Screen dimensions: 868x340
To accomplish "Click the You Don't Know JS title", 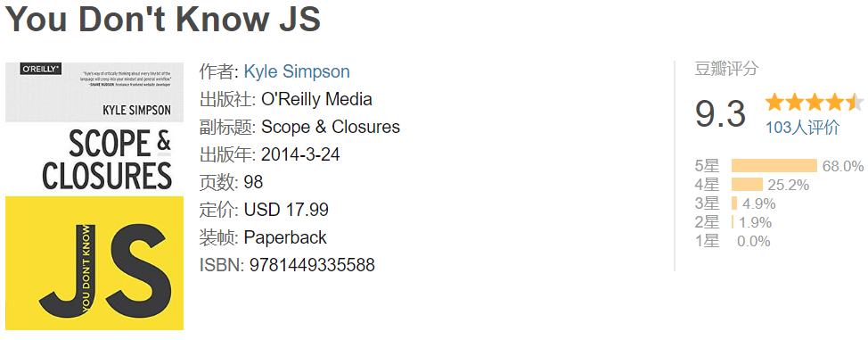I will click(163, 19).
